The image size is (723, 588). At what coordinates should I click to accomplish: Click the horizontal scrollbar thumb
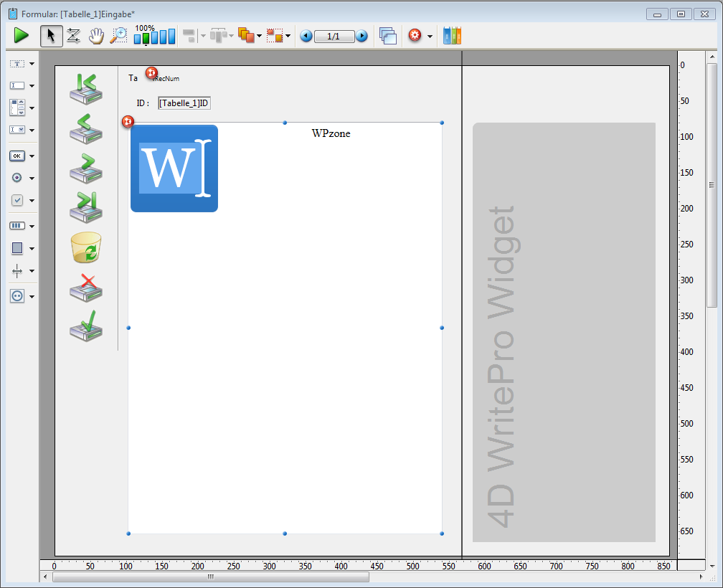[211, 577]
